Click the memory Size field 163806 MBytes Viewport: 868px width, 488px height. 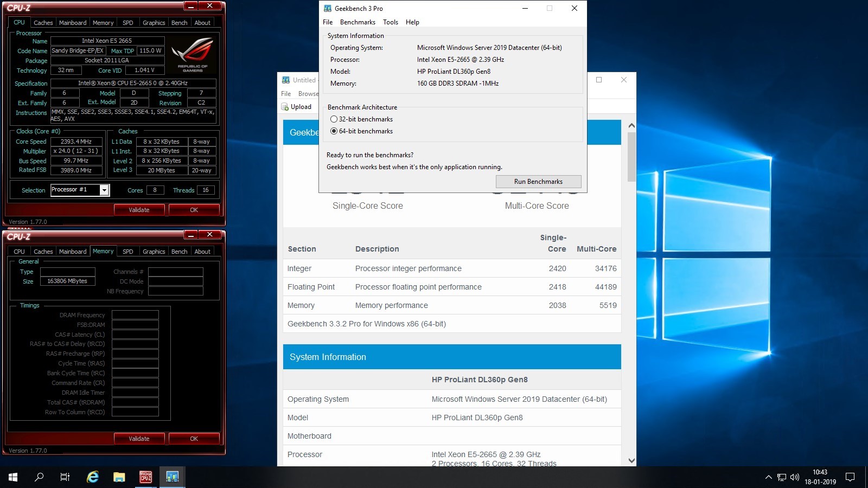pyautogui.click(x=67, y=281)
